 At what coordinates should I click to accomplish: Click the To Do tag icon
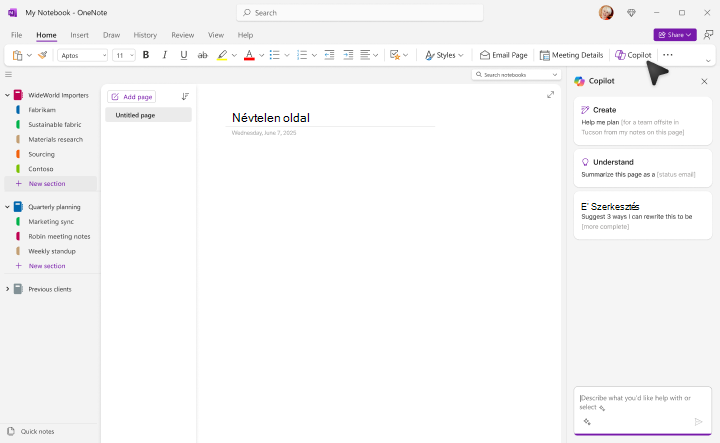click(395, 55)
